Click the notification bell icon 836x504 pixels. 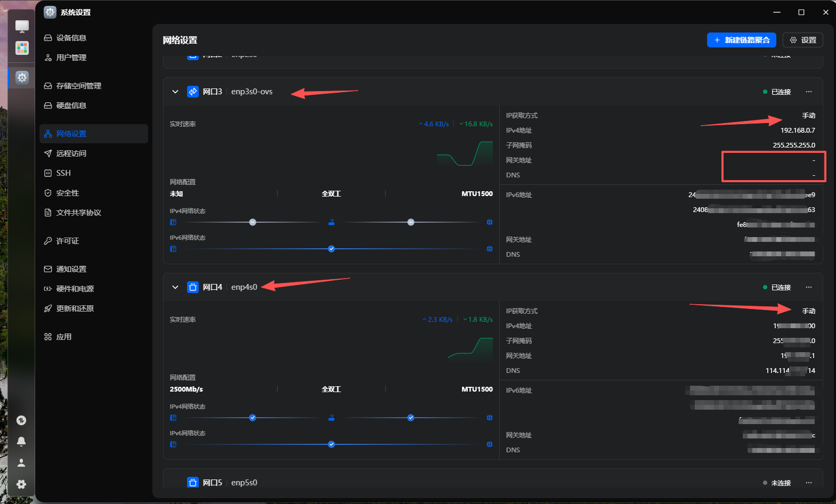click(x=21, y=441)
